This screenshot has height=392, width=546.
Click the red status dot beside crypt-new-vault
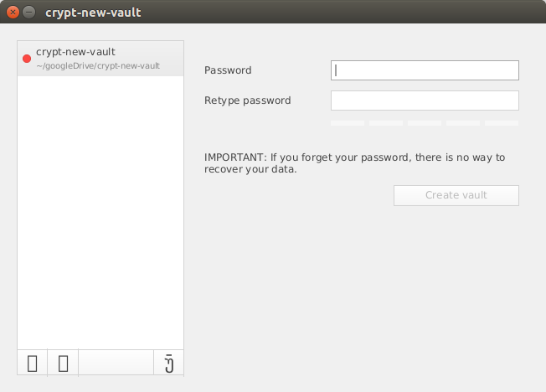[x=27, y=59]
